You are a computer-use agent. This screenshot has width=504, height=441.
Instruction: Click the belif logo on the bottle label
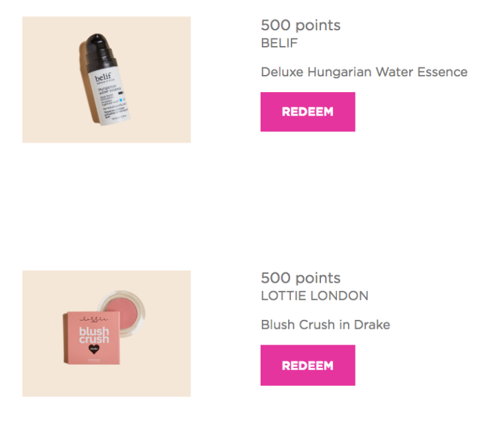[103, 77]
